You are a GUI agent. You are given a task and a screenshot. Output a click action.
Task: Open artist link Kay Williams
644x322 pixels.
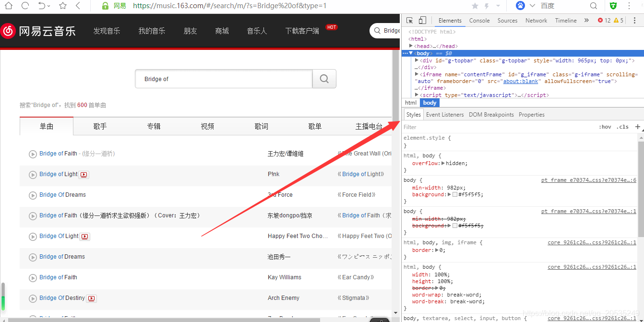click(285, 277)
